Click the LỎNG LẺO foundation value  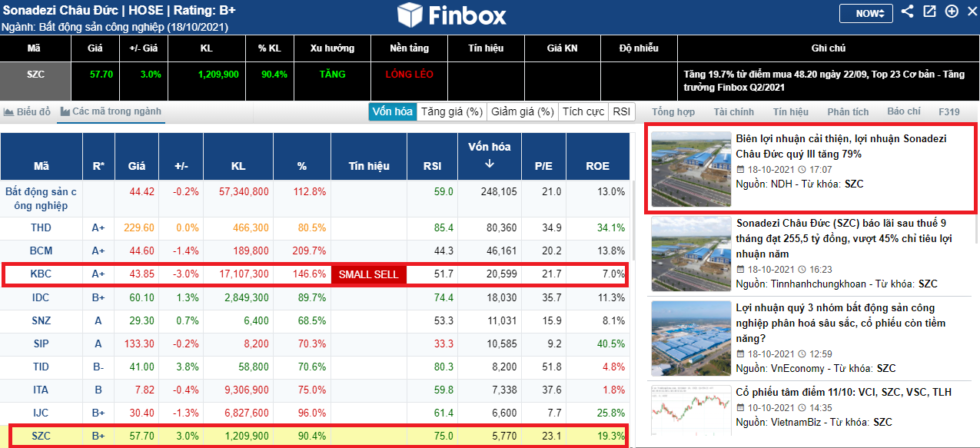pyautogui.click(x=409, y=75)
